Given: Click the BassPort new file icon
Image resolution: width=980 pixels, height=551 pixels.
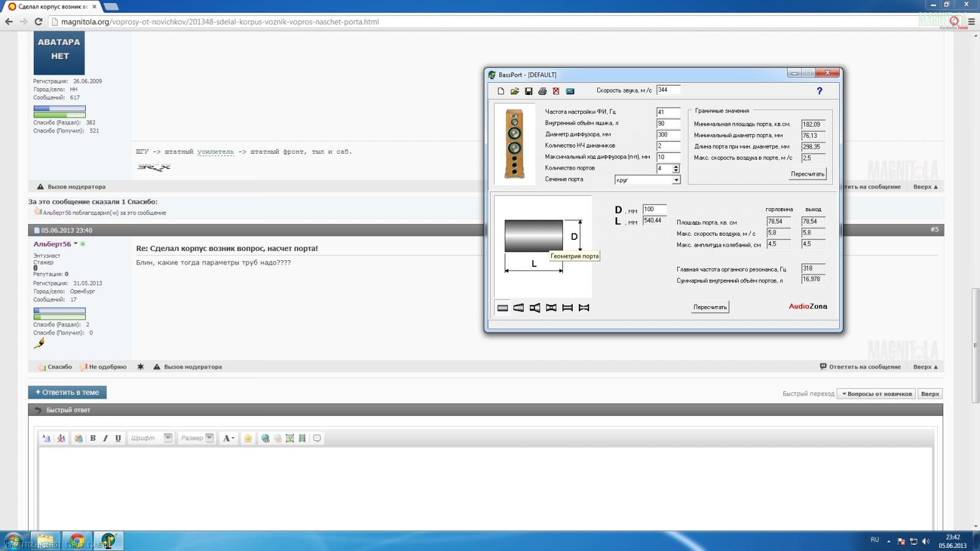Looking at the screenshot, I should click(500, 91).
